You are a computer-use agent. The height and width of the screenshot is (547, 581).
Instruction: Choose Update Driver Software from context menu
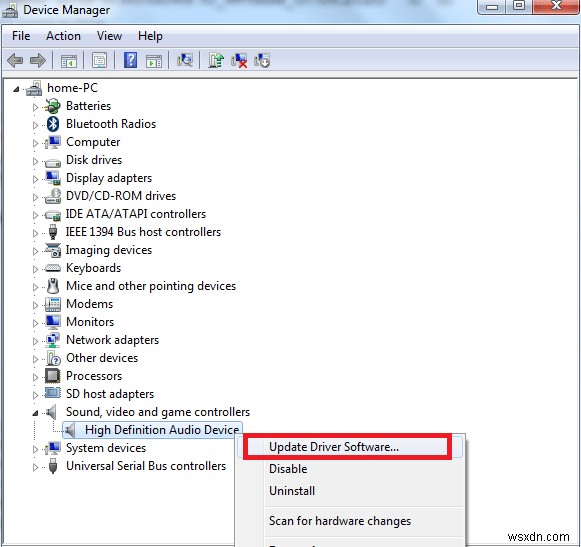[x=350, y=447]
